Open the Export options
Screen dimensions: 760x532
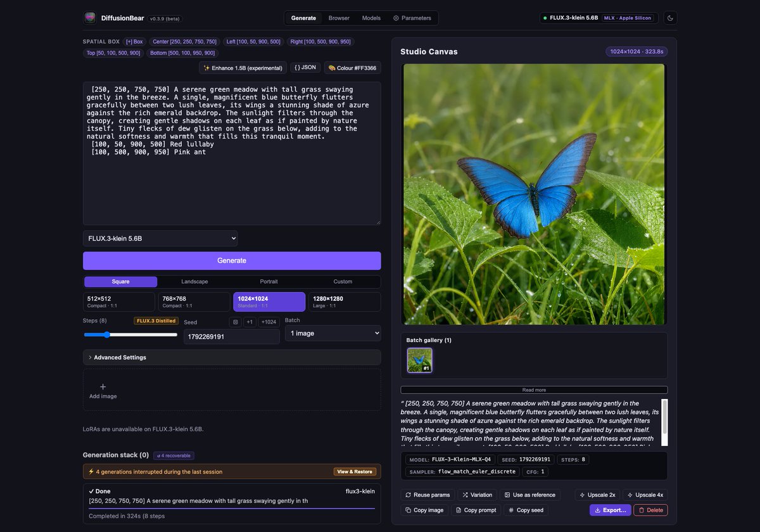pyautogui.click(x=611, y=510)
